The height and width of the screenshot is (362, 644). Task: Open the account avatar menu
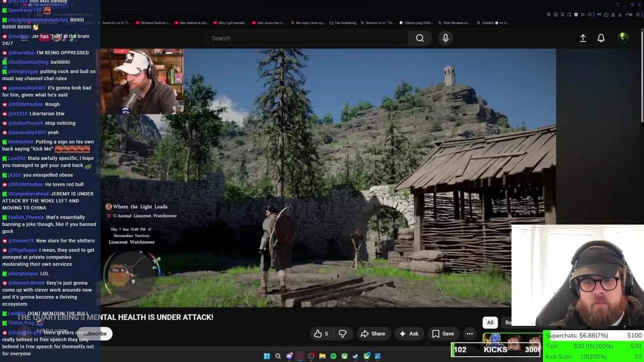coord(622,38)
